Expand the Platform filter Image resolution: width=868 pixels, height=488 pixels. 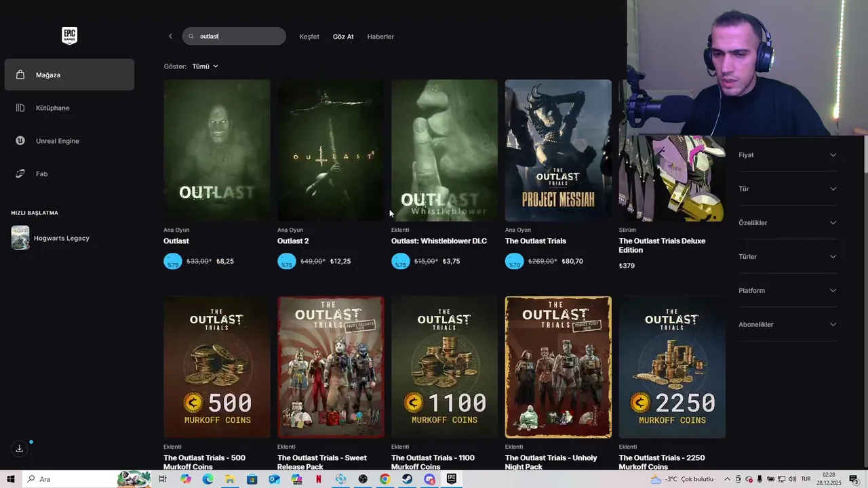tap(787, 291)
